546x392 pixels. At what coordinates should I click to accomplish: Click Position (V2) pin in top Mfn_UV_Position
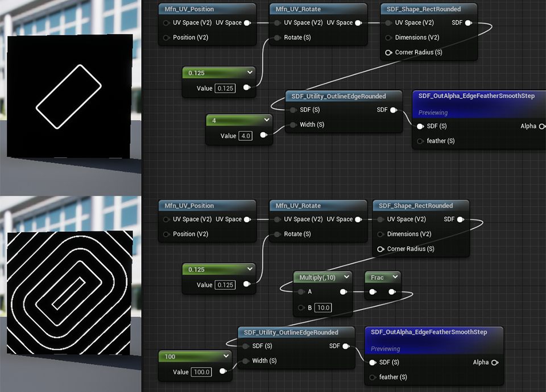(x=167, y=37)
